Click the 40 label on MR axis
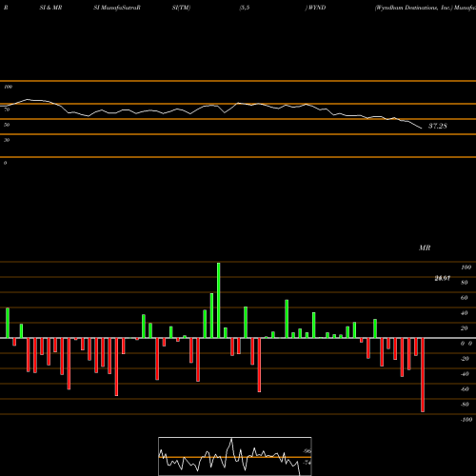This screenshot has height=476, width=476. [465, 313]
